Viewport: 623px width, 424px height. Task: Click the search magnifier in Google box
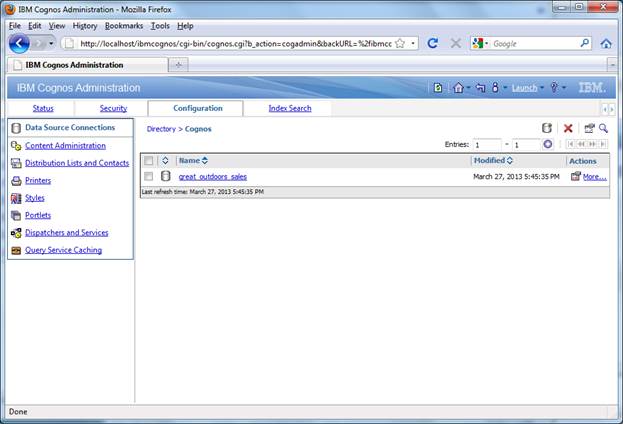click(x=584, y=43)
